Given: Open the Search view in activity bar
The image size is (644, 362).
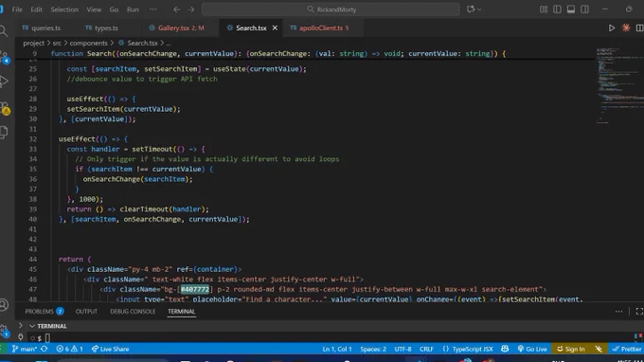Looking at the screenshot, I should [4, 30].
